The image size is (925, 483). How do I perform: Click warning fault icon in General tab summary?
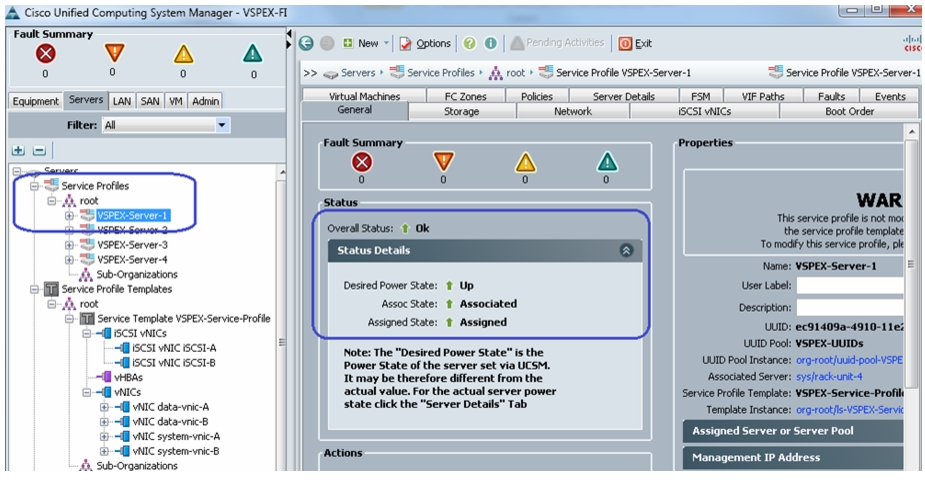(606, 162)
